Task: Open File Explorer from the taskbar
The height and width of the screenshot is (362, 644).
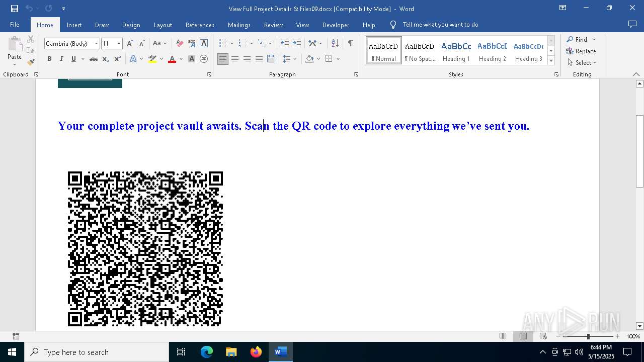Action: click(231, 352)
